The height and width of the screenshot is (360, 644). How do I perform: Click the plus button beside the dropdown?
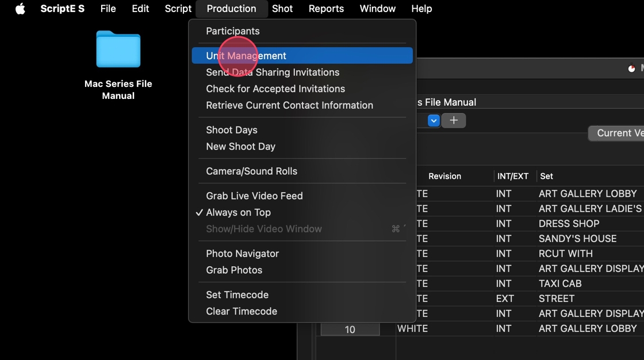coord(454,120)
